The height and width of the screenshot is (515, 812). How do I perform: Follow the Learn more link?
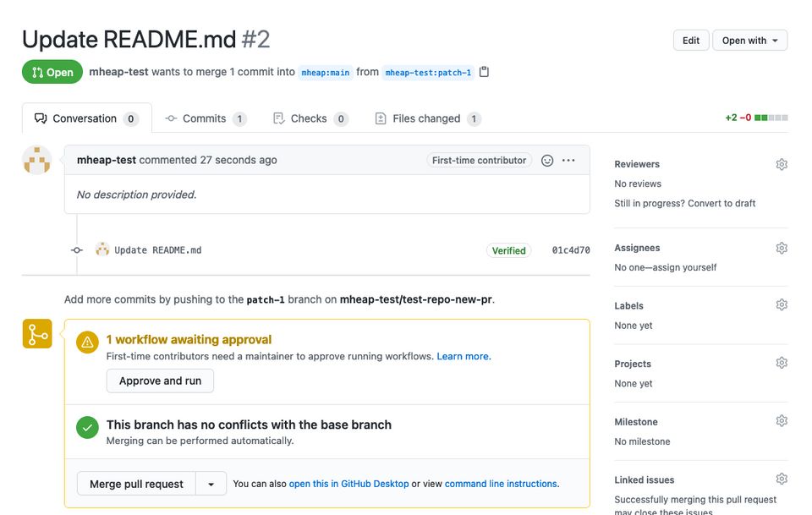464,356
